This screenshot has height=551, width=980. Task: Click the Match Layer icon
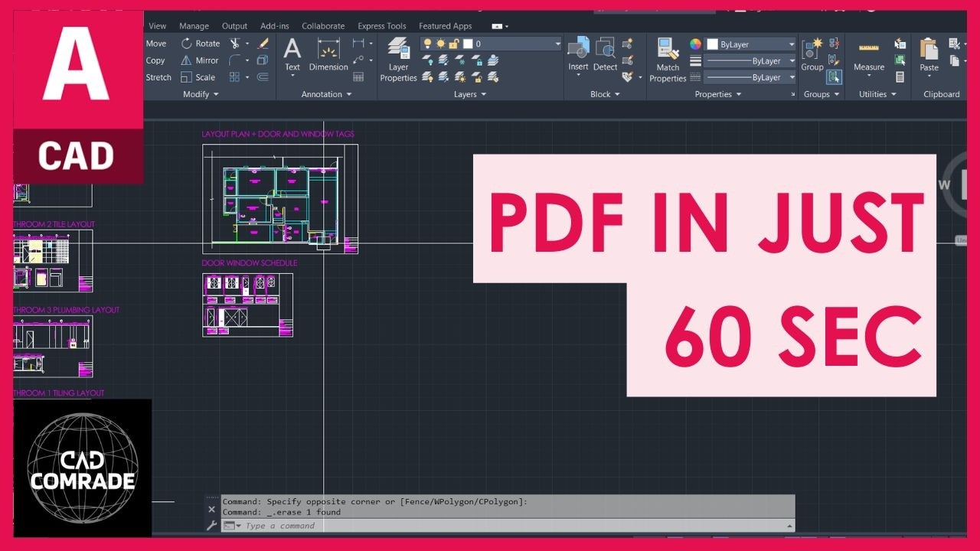tap(493, 77)
